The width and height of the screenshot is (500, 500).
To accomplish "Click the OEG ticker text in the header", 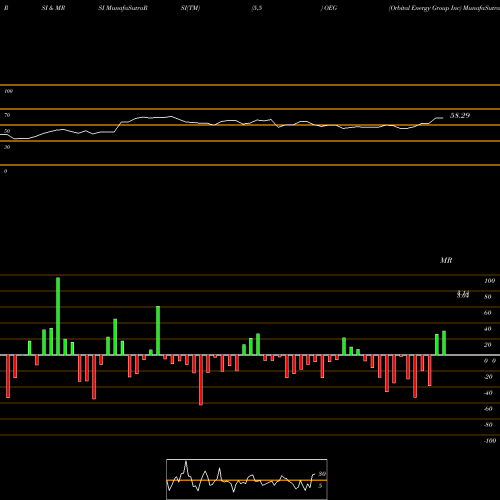I will 330,8.
